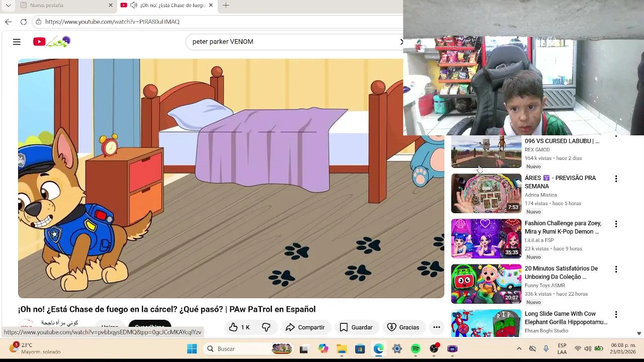Visit the 'Adrica Mistica' channel
The height and width of the screenshot is (362, 644).
coord(541,195)
